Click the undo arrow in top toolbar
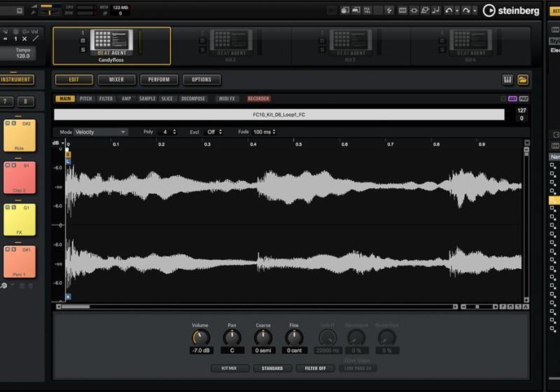The width and height of the screenshot is (560, 392). pyautogui.click(x=448, y=10)
